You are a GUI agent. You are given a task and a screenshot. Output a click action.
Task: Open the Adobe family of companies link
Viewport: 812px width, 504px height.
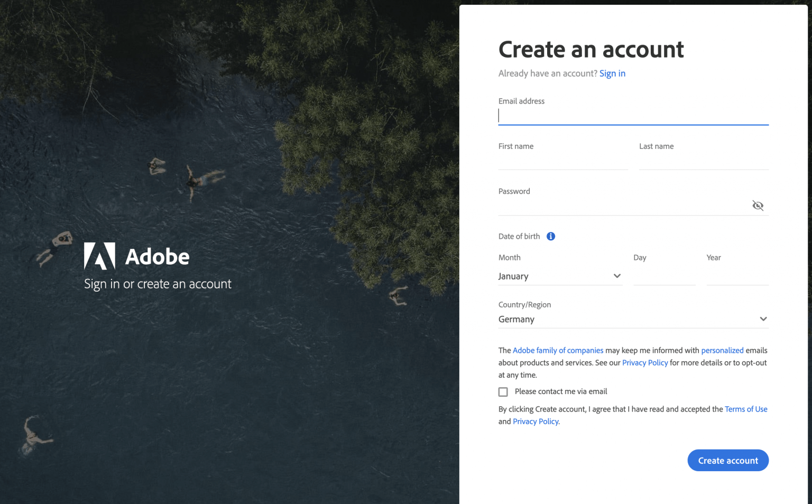tap(558, 350)
